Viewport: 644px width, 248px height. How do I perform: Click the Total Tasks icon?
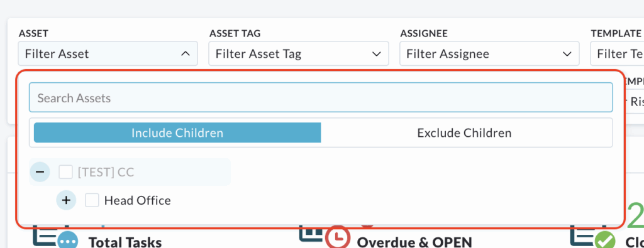pyautogui.click(x=53, y=237)
